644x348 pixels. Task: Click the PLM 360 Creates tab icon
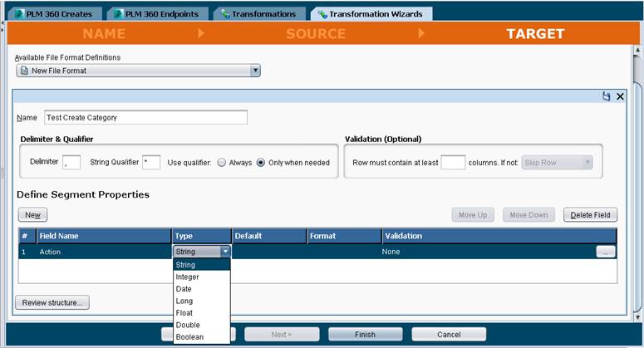coord(20,14)
